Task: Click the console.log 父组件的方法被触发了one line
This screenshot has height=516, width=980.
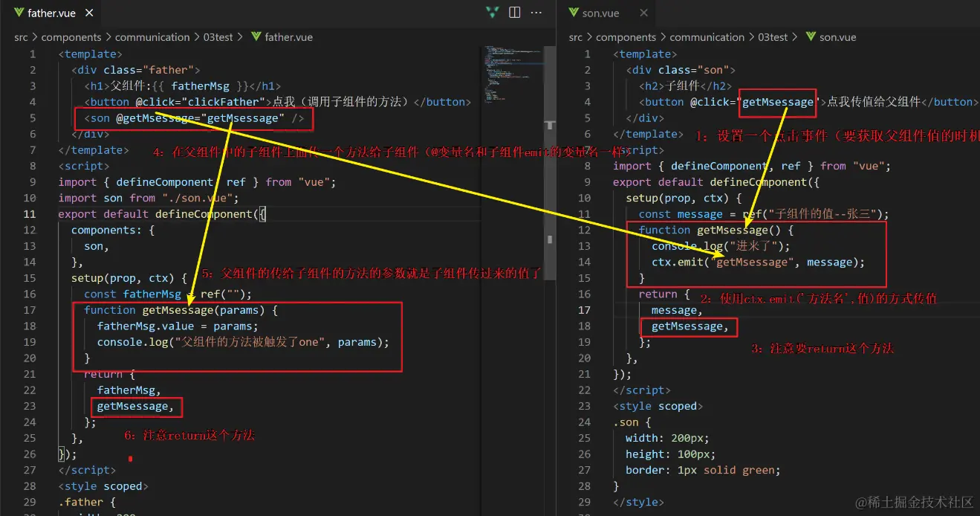Action: coord(243,342)
